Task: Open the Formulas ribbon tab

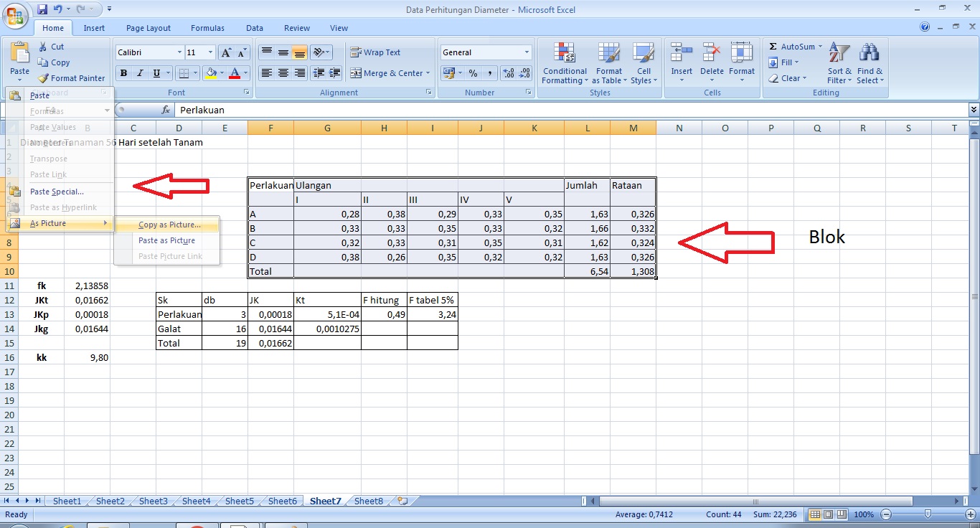Action: (207, 28)
